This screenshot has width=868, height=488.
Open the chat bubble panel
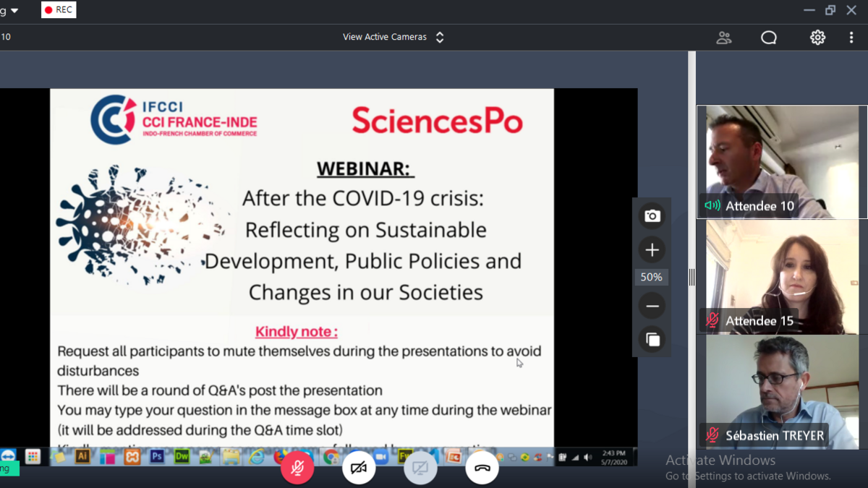click(x=769, y=38)
